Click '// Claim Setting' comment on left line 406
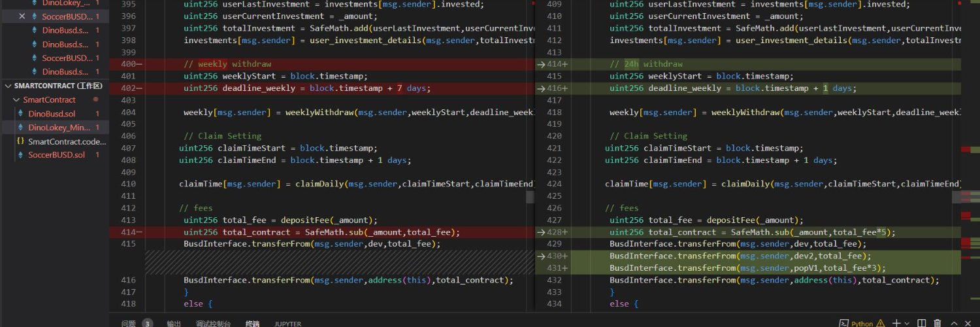The width and height of the screenshot is (980, 327). (x=222, y=136)
